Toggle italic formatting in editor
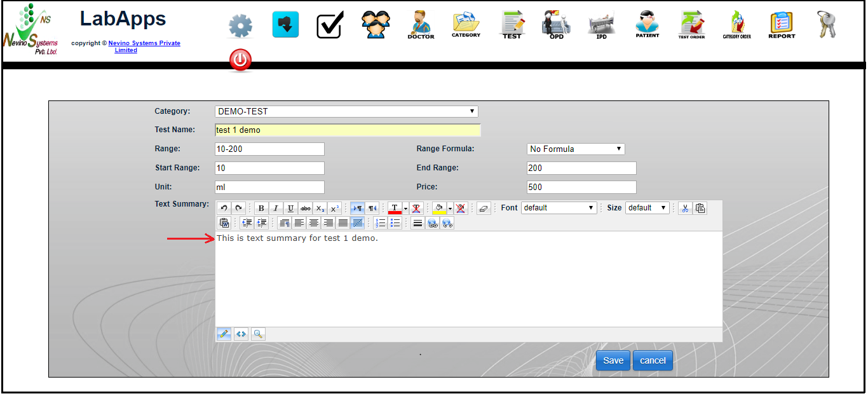This screenshot has height=396, width=868. point(276,208)
